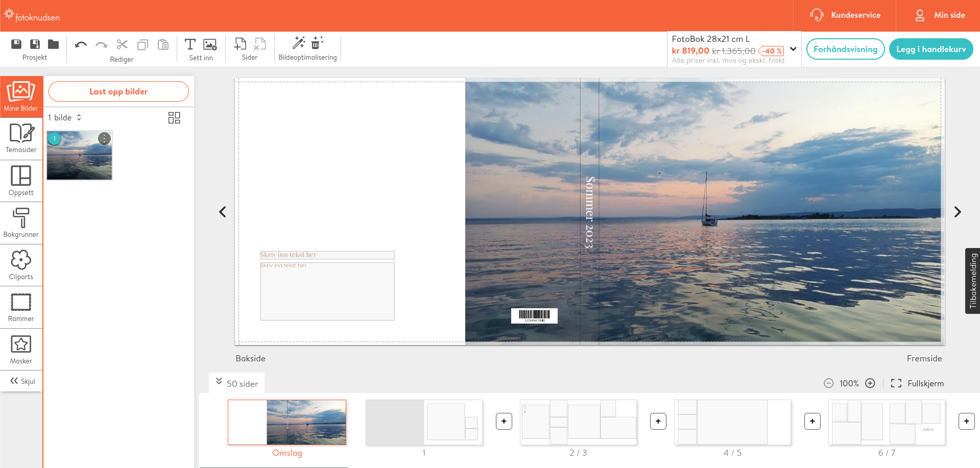
Task: Open the Mine Bilder panel
Action: [x=21, y=96]
